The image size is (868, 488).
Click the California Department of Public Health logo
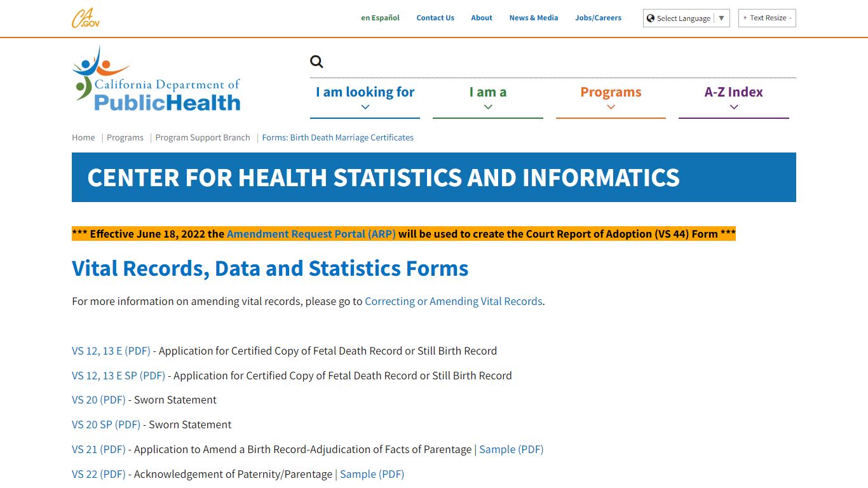pyautogui.click(x=156, y=79)
